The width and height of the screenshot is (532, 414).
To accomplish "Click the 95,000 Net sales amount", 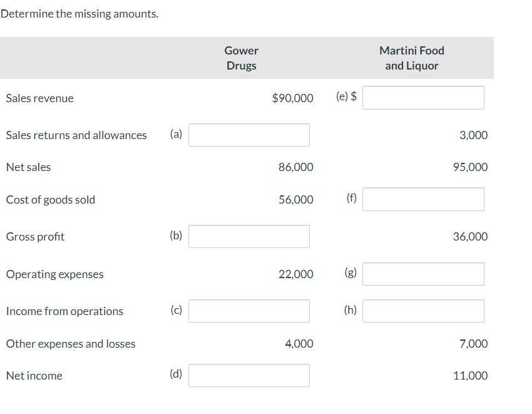I will (471, 167).
